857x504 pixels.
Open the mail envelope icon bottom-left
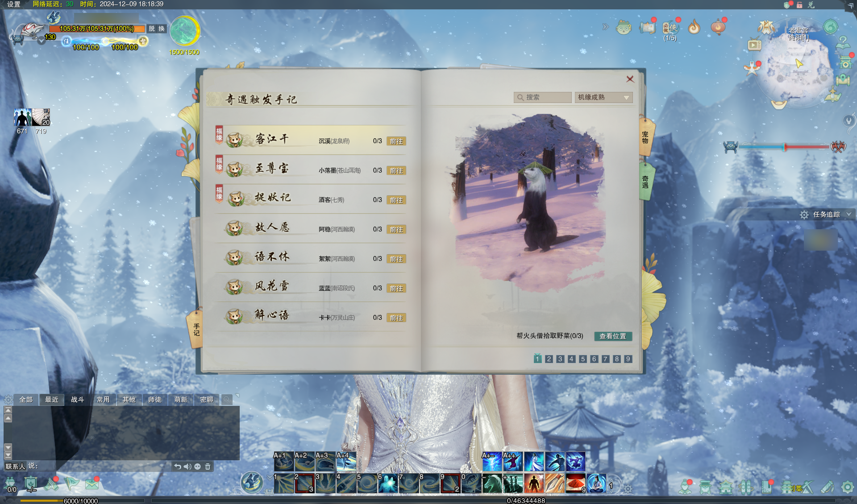tap(92, 484)
